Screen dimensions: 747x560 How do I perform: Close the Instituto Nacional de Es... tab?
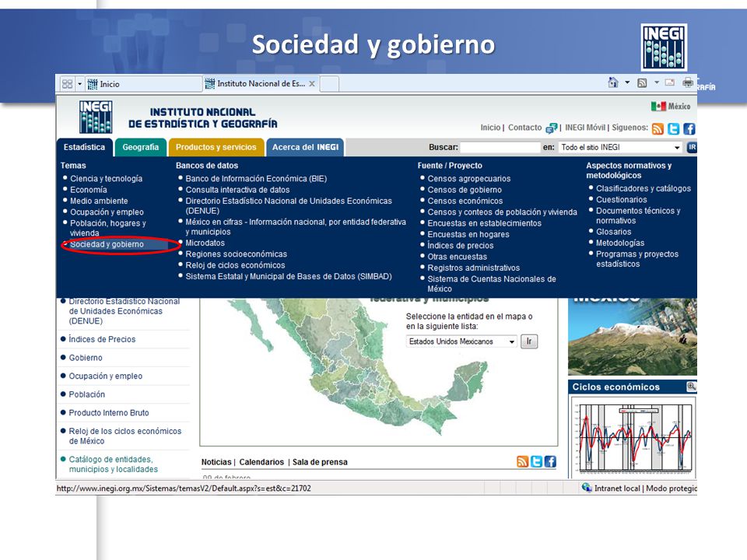(312, 84)
